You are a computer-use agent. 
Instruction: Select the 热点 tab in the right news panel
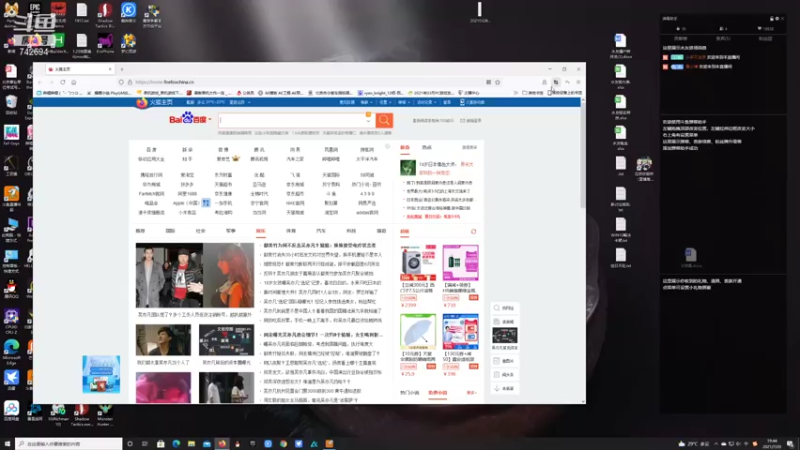pos(427,147)
